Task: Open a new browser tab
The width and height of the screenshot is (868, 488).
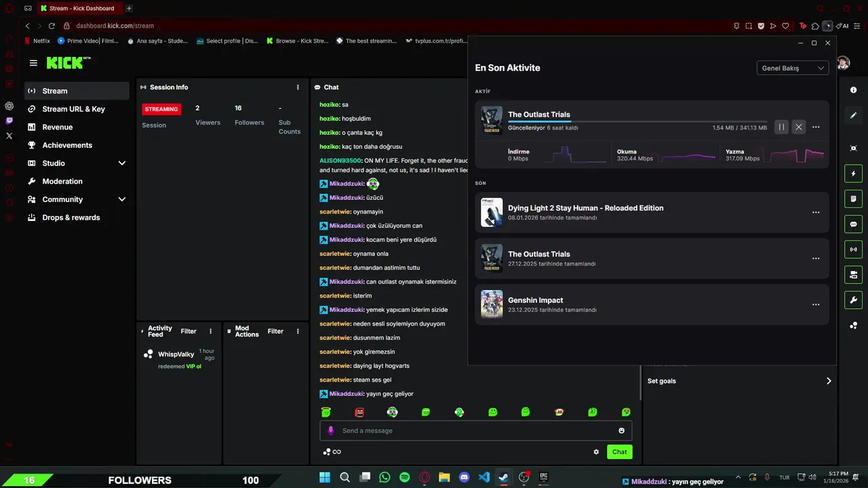Action: 129,8
